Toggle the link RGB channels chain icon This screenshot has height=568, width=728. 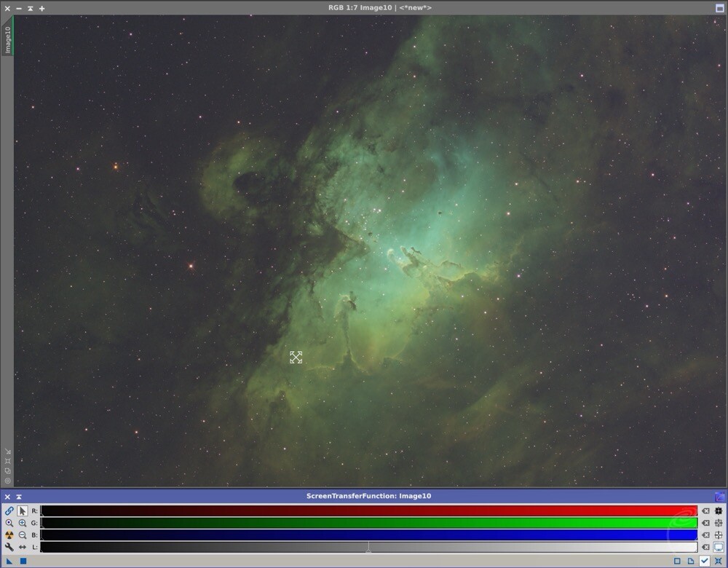(9, 511)
